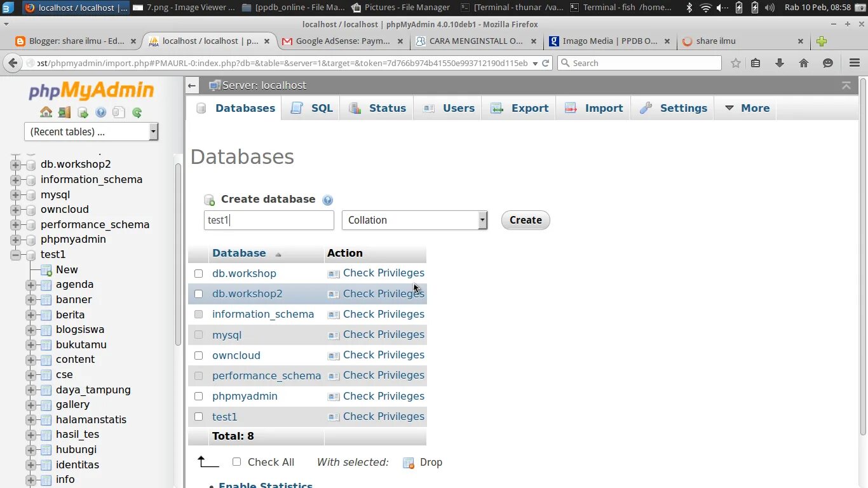Click Check Privileges link for performance_schema
This screenshot has width=868, height=488.
pos(384,376)
